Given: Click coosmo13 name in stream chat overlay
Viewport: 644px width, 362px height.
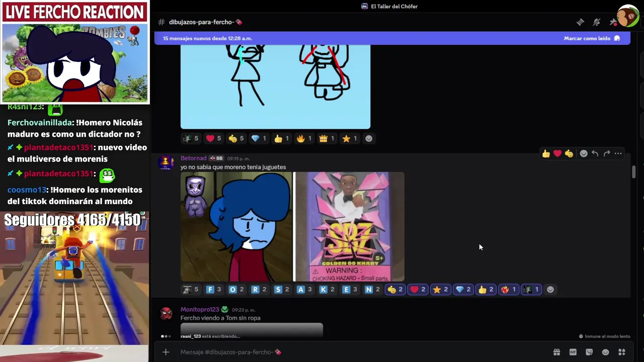Looking at the screenshot, I should point(27,190).
